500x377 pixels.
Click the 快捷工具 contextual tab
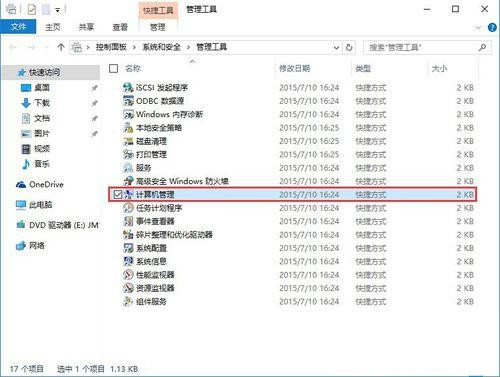159,10
